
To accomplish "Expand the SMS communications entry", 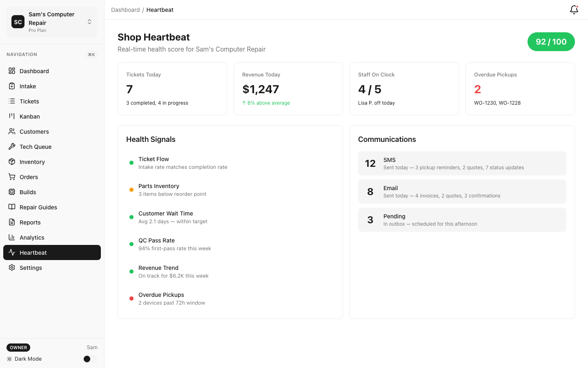I will click(x=462, y=163).
